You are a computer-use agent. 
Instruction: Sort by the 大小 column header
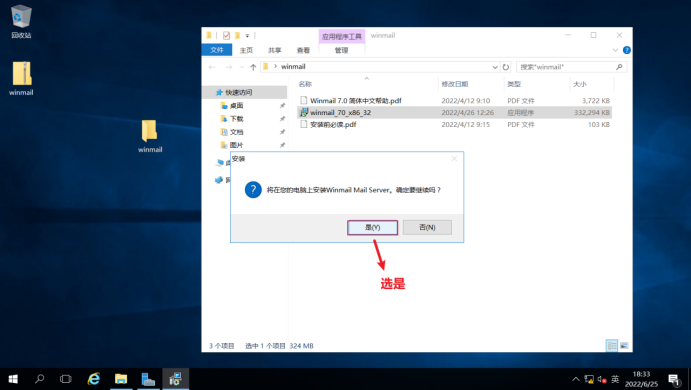[x=580, y=84]
